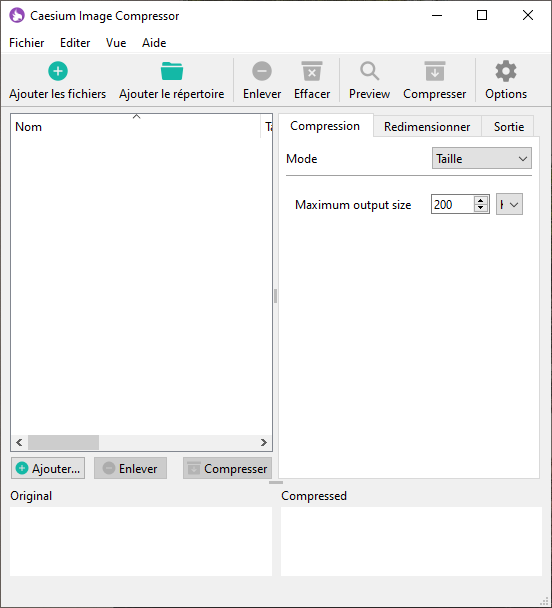The image size is (552, 608).
Task: Minimize the Caesium Image Compressor window
Action: 437,16
